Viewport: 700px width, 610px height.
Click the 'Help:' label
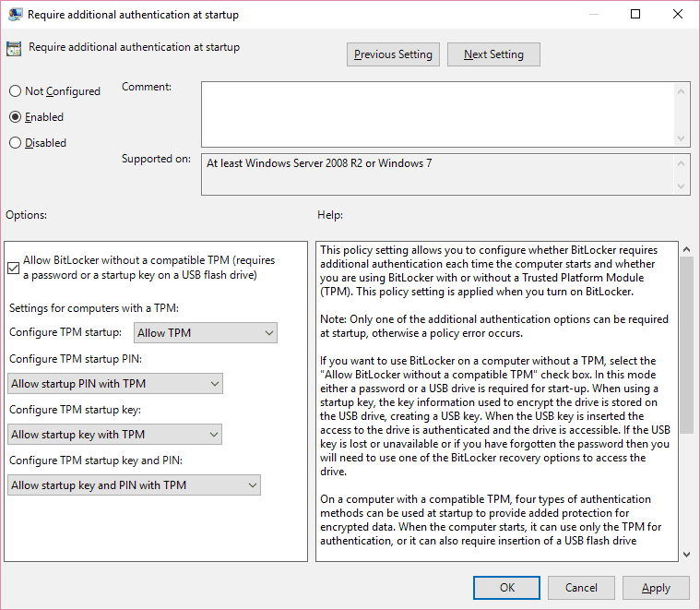click(330, 215)
